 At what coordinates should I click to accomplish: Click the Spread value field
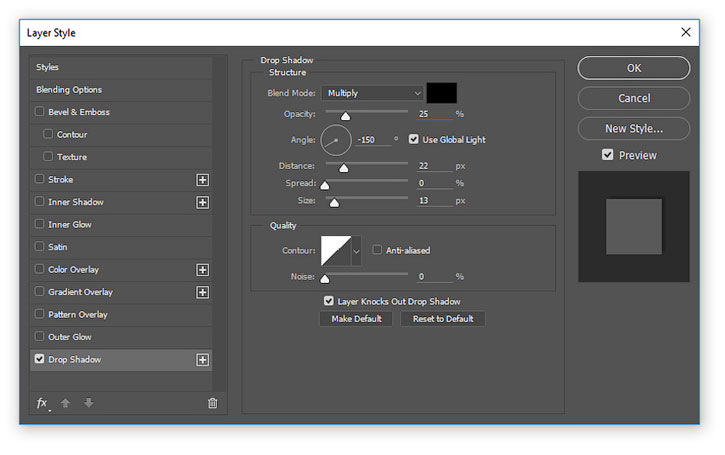pos(434,183)
